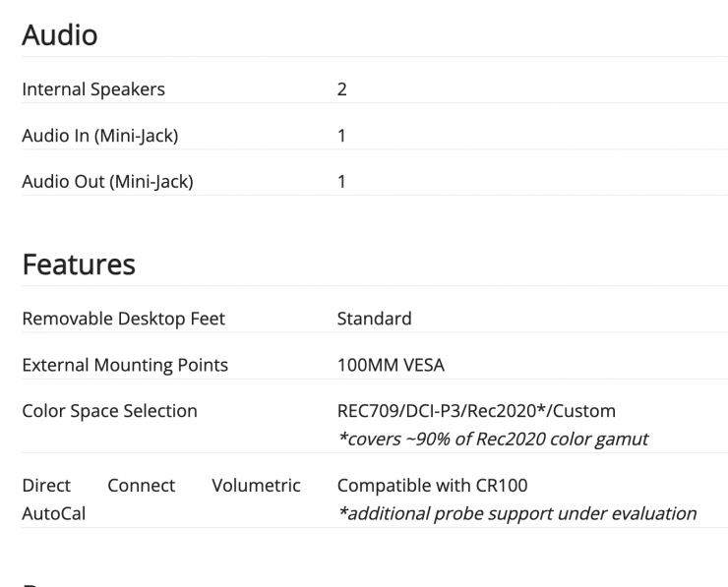Click the Features section heading
This screenshot has height=587, width=728.
click(x=79, y=264)
